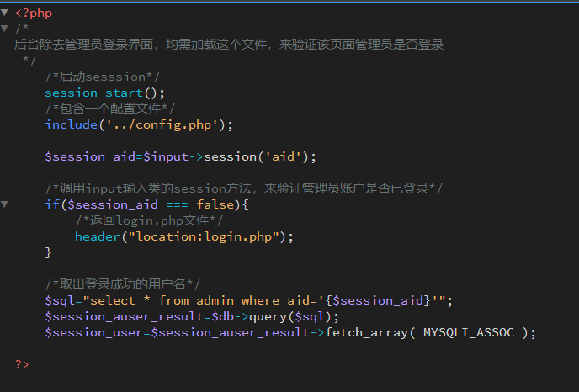The image size is (579, 392).
Task: Click the /*取出登录成功的用户名*/ comment
Action: pyautogui.click(x=123, y=284)
